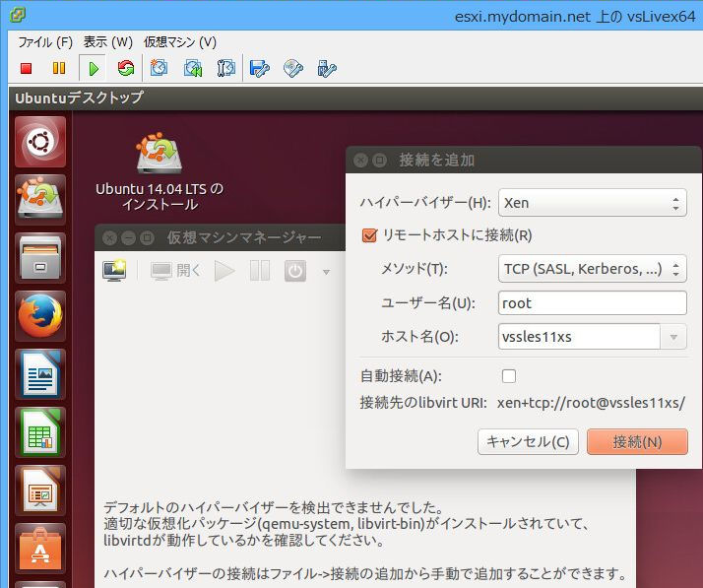Image resolution: width=703 pixels, height=588 pixels.
Task: Click the USB device connection icon
Action: point(327,68)
